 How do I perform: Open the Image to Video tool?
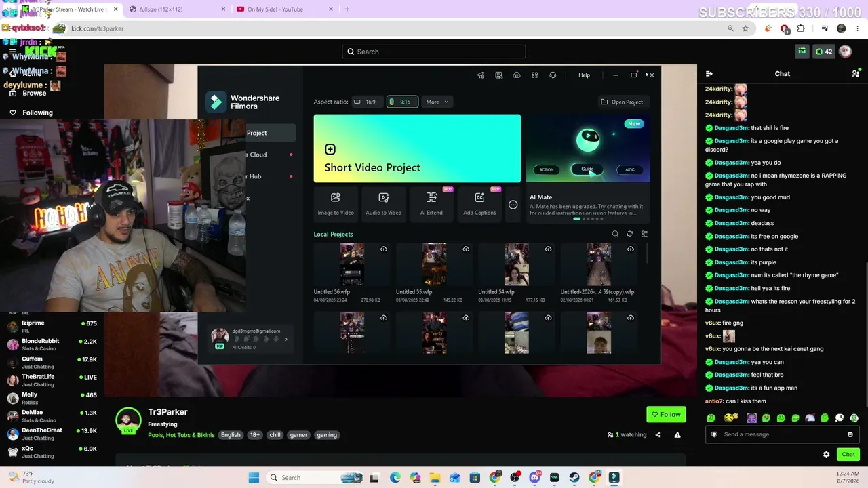(336, 203)
